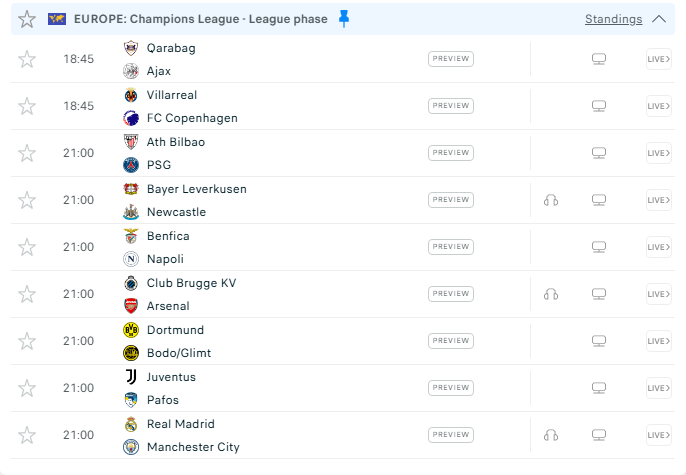
Task: Open PREVIEW for Villarreal vs FC Copenhagen
Action: [451, 106]
